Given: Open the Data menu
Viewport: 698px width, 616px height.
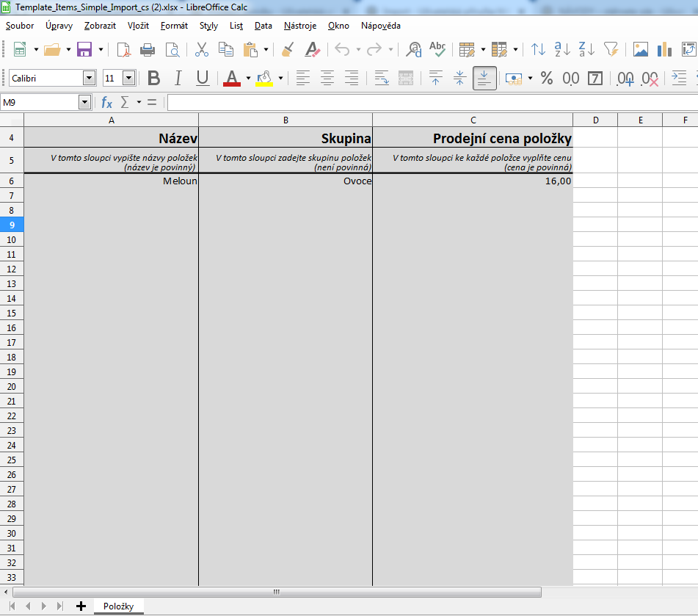Looking at the screenshot, I should (x=263, y=26).
